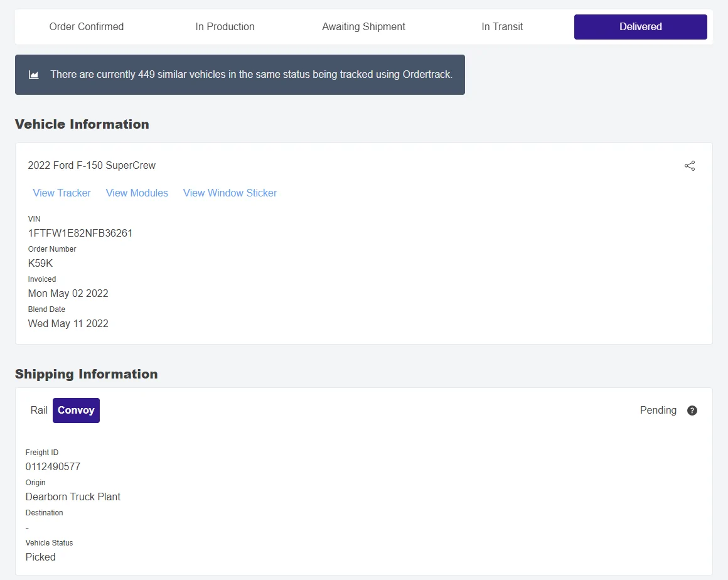This screenshot has width=728, height=580.
Task: Click the chart icon in the banner
Action: (34, 75)
